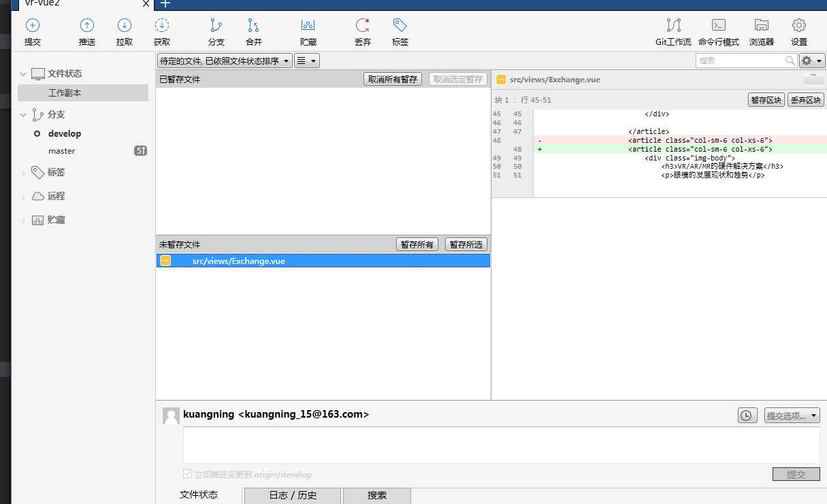The height and width of the screenshot is (504, 827).
Task: Open the 提交选项 dropdown
Action: pyautogui.click(x=791, y=416)
